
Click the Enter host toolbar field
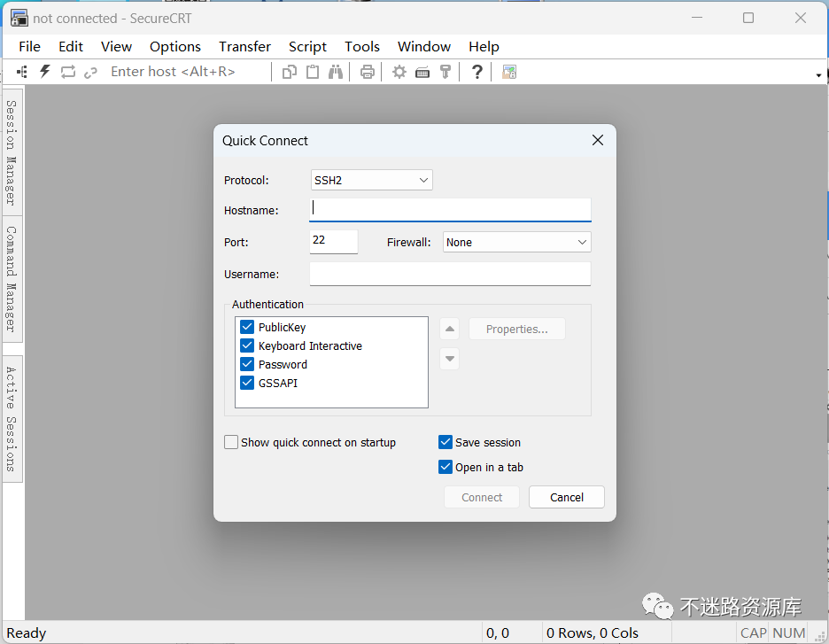coord(186,72)
